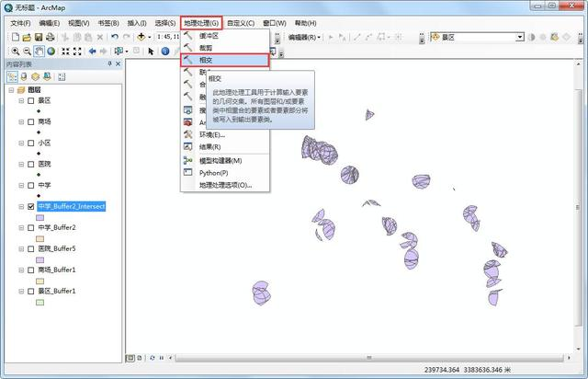Image resolution: width=588 pixels, height=379 pixels.
Task: Click the Select Features tool icon
Action: [119, 52]
